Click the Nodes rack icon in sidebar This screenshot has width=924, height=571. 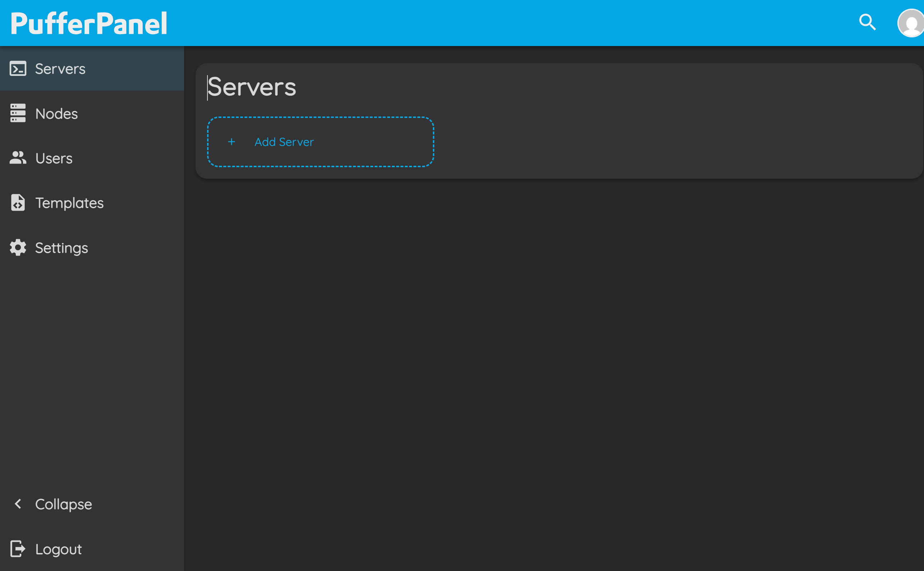[18, 113]
